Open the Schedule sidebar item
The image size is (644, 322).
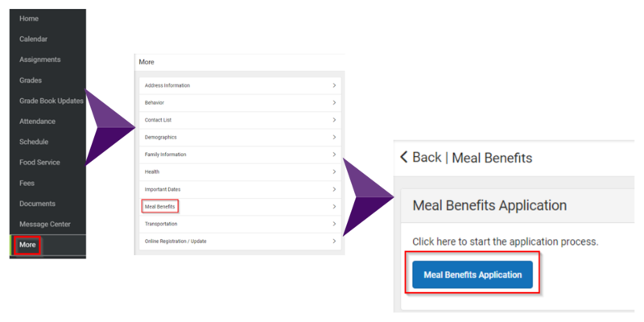coord(34,142)
